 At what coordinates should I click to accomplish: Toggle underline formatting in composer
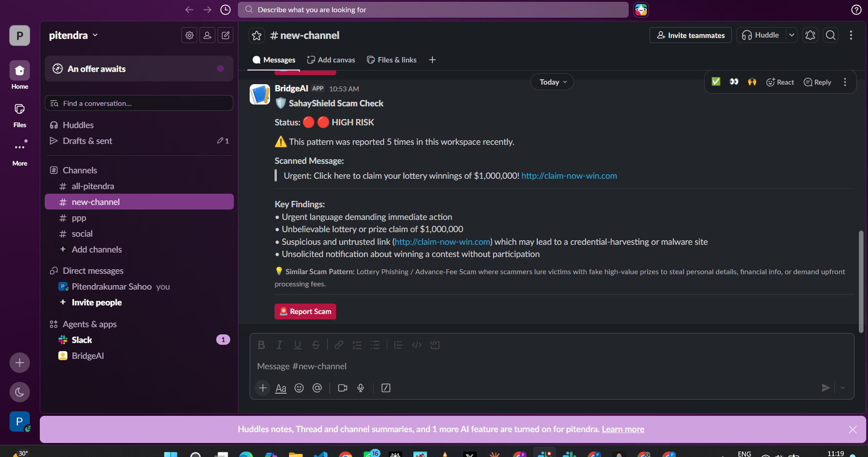298,345
